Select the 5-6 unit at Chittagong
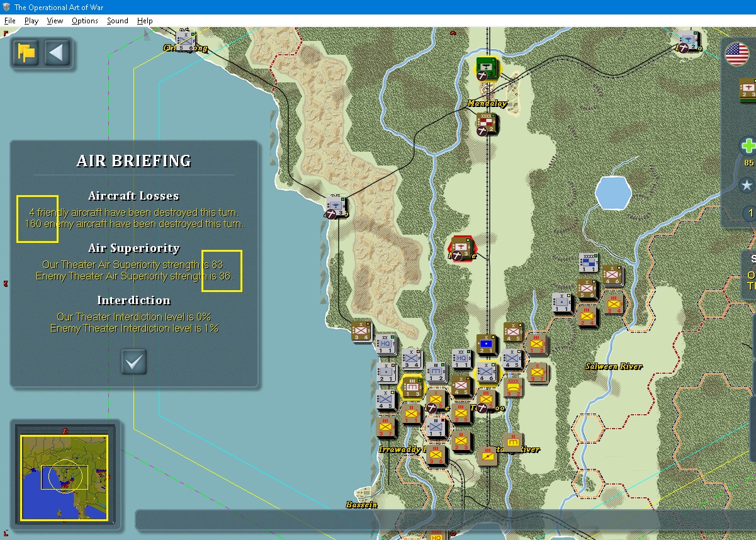This screenshot has height=540, width=756. tap(186, 40)
